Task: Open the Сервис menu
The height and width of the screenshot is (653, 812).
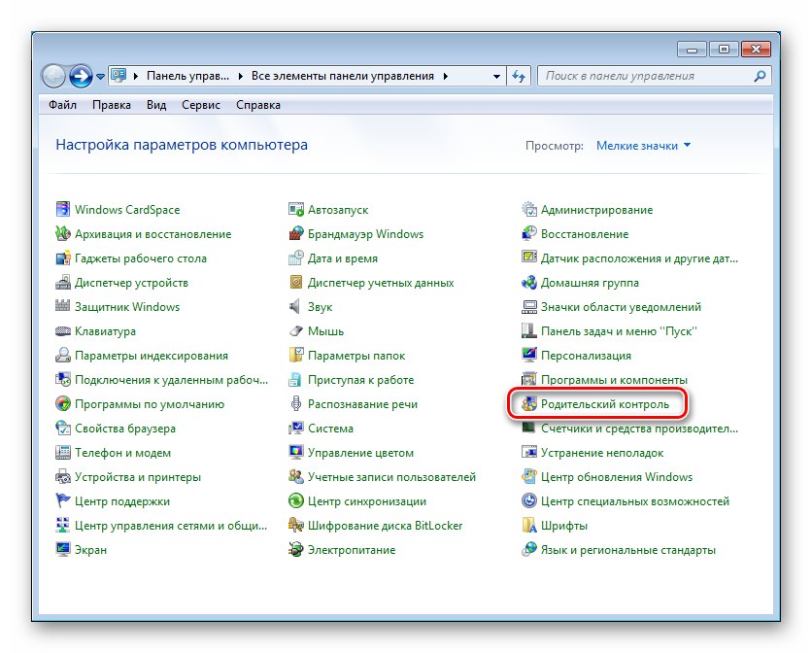Action: tap(201, 105)
